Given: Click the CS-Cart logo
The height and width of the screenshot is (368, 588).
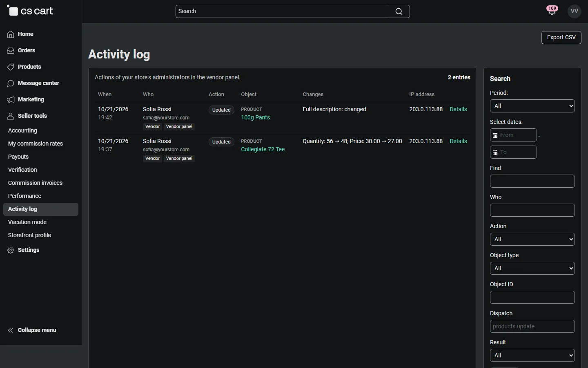Looking at the screenshot, I should click(x=30, y=11).
